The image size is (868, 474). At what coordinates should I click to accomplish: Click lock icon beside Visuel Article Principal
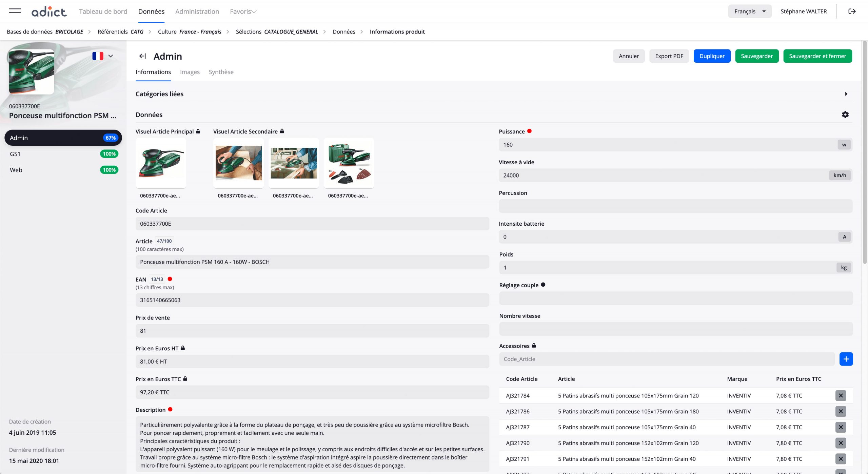(x=198, y=131)
